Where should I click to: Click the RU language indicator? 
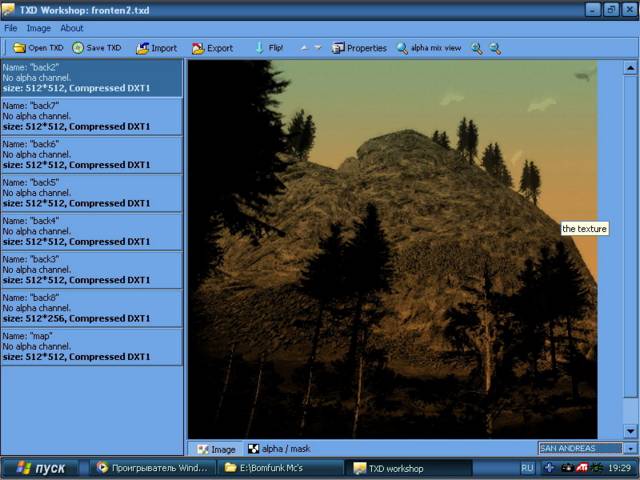pos(527,468)
